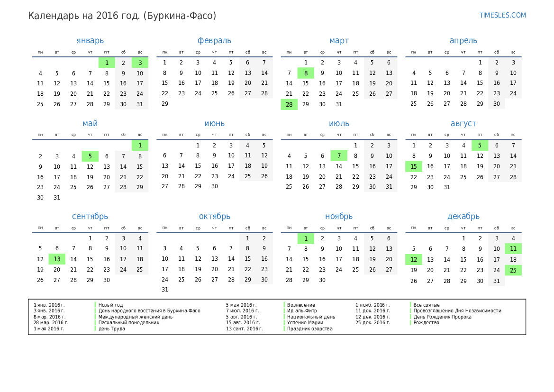Open the август month heading
Viewport: 554px width, 392px height.
pos(463,123)
